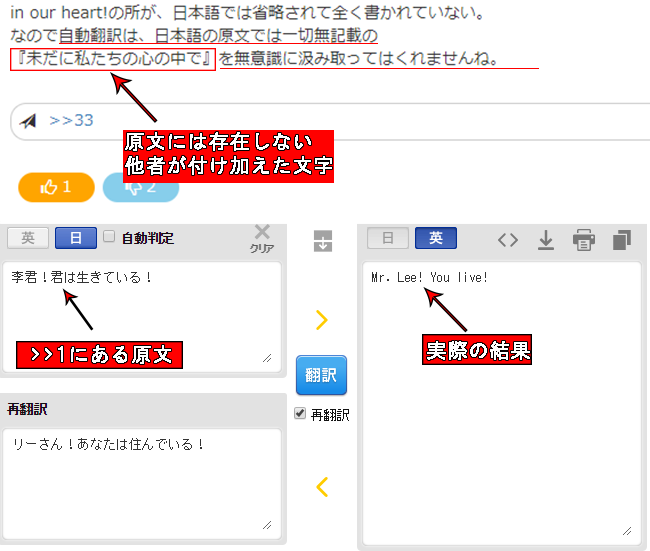Copy the translated text to clipboard
The image size is (650, 551).
(621, 239)
